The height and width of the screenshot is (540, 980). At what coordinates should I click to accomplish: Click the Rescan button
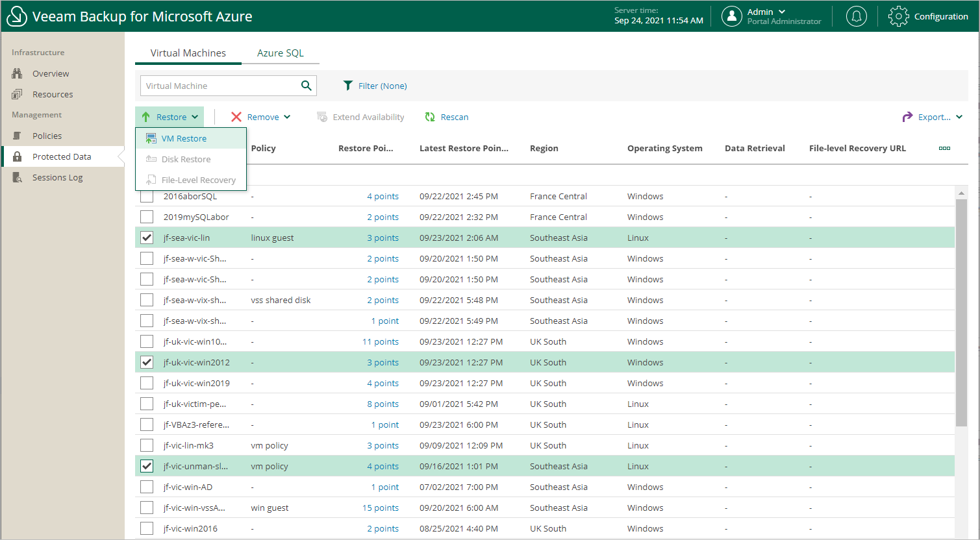(x=446, y=117)
